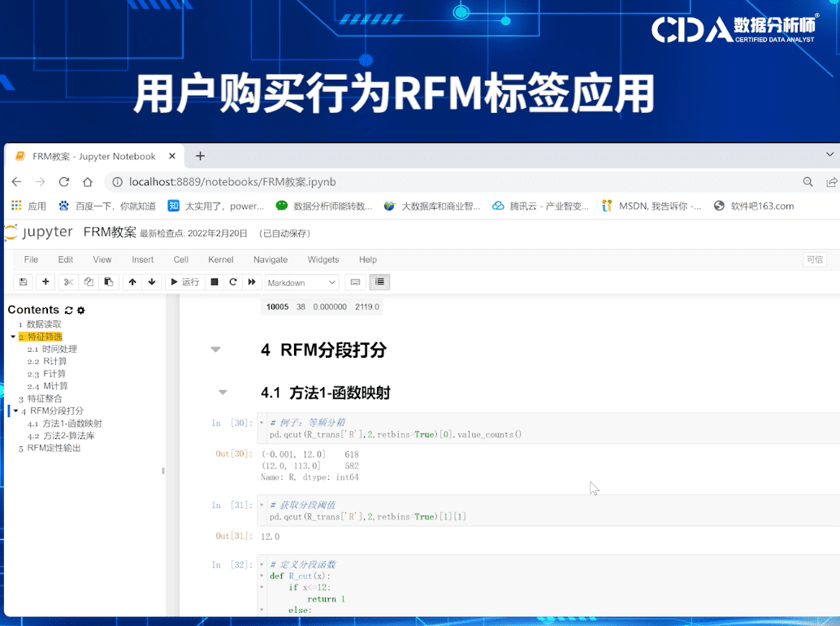Collapse the 4.1 方法1-函数映射 heading triangle
This screenshot has height=626, width=840.
coord(223,393)
